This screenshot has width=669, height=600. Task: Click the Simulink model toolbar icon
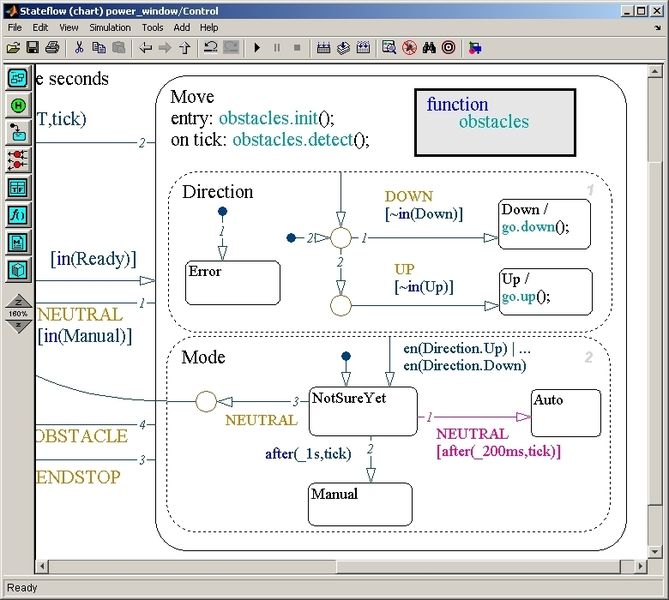(x=475, y=47)
